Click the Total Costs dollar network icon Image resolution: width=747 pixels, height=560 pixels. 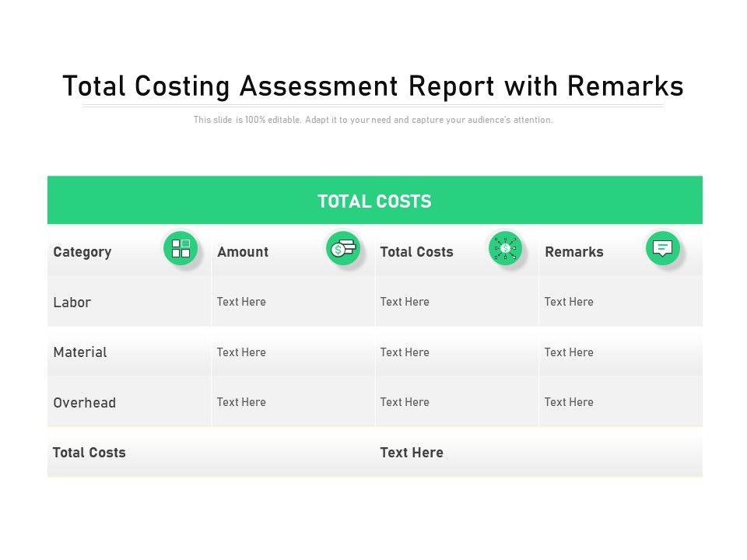[x=506, y=248]
